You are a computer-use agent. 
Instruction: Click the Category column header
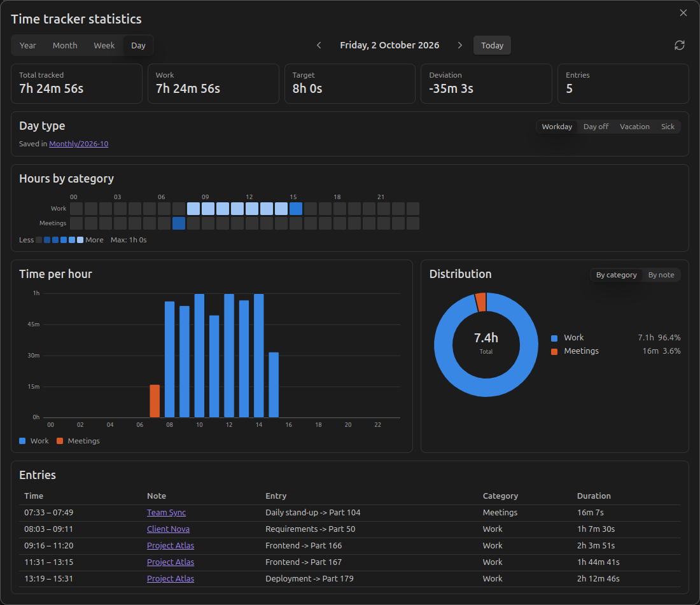[x=500, y=496]
